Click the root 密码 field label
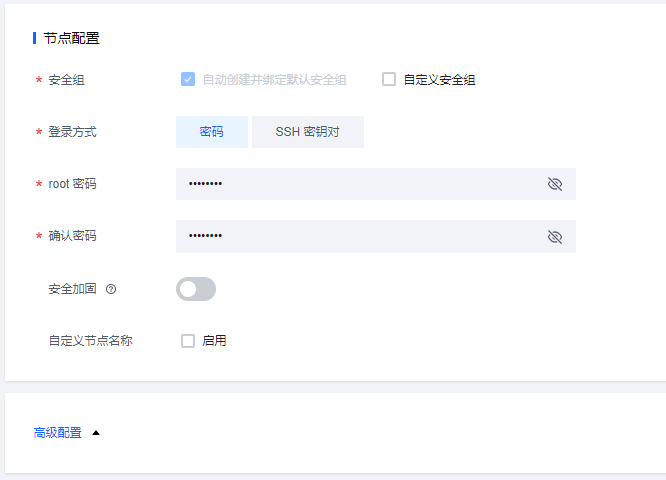Viewport: 666px width, 480px height. pos(72,184)
